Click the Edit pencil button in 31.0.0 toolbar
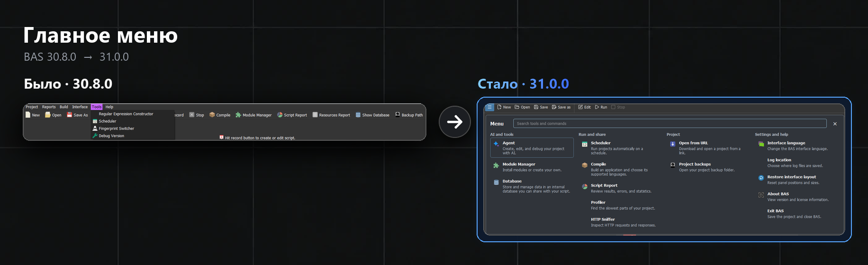This screenshot has width=868, height=265. 584,107
